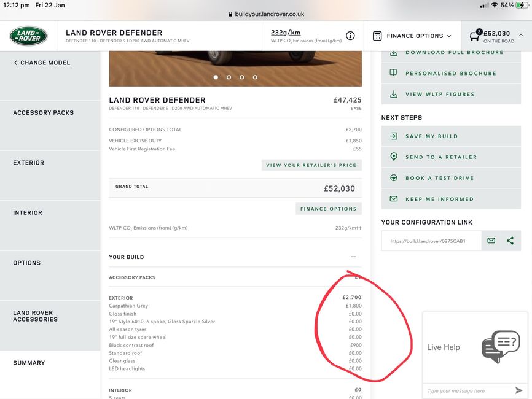The width and height of the screenshot is (532, 399).
Task: Click the View WLTP Figures download icon
Action: 394,94
